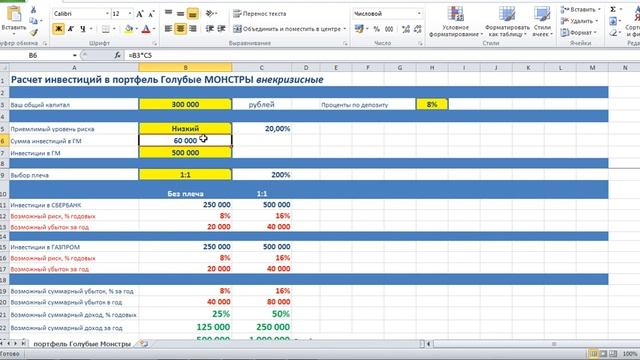Image resolution: width=640 pixels, height=360 pixels.
Task: Click the increase decimal icon
Action: tap(406, 29)
